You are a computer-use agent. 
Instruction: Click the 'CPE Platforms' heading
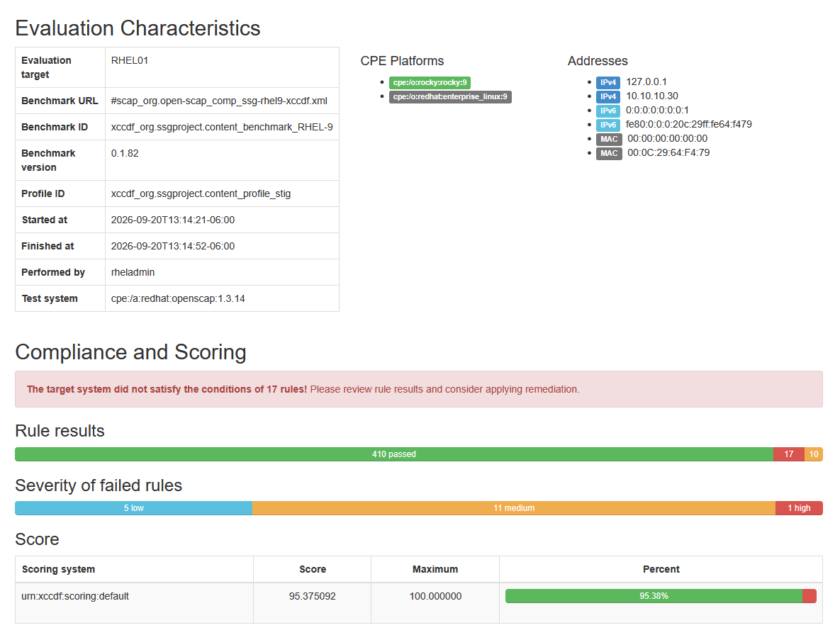click(x=403, y=61)
